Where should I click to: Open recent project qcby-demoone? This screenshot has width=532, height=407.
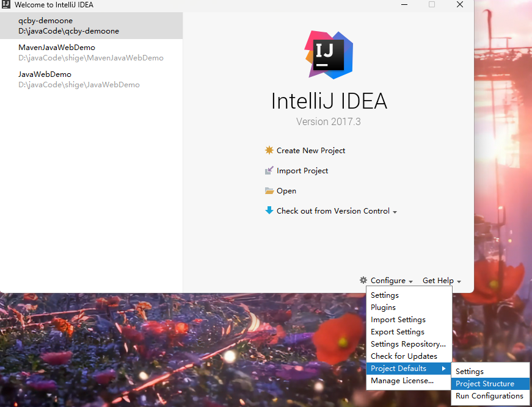point(91,26)
